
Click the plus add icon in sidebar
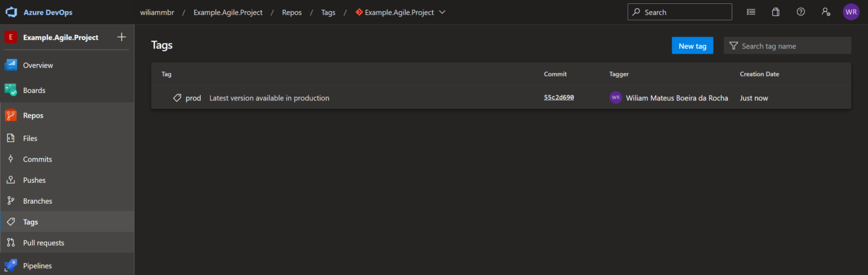[121, 37]
